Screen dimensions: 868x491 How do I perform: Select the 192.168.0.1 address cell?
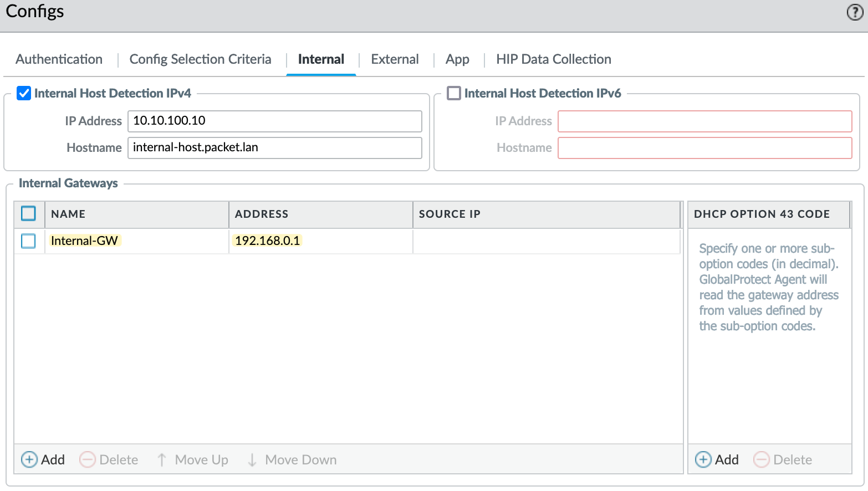coord(321,241)
